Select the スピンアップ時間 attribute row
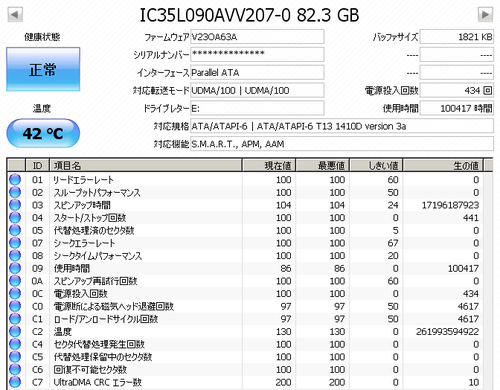 [x=246, y=205]
